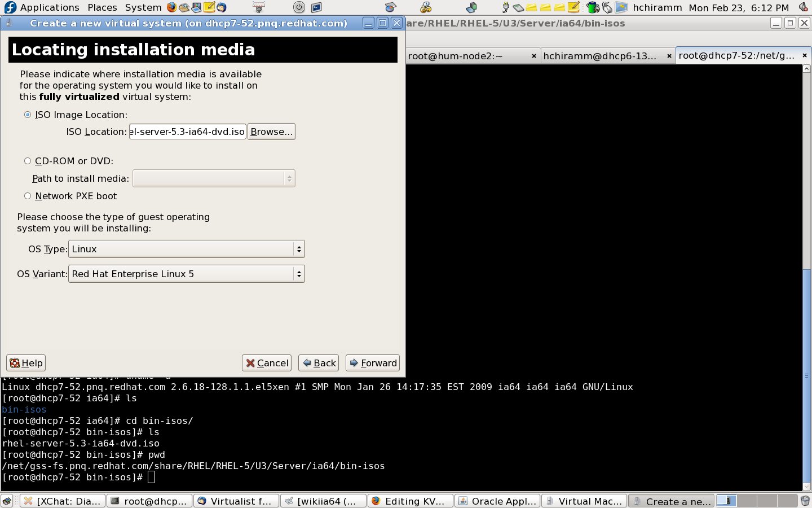The width and height of the screenshot is (812, 508).
Task: Select CD-ROM or DVD radio button
Action: [x=28, y=161]
